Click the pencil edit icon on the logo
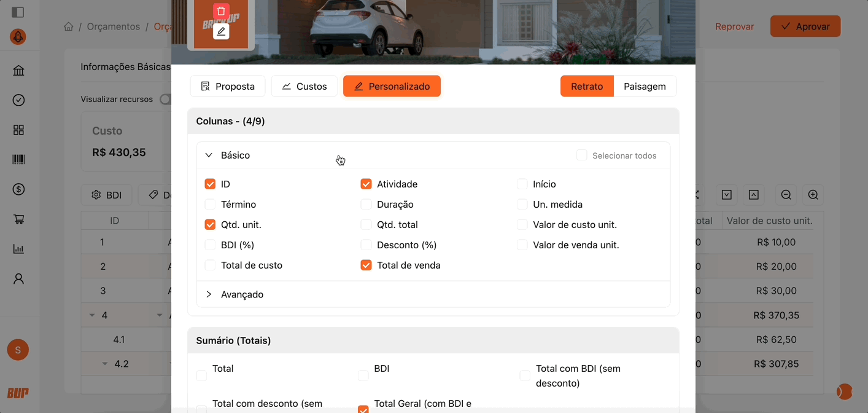 point(221,31)
